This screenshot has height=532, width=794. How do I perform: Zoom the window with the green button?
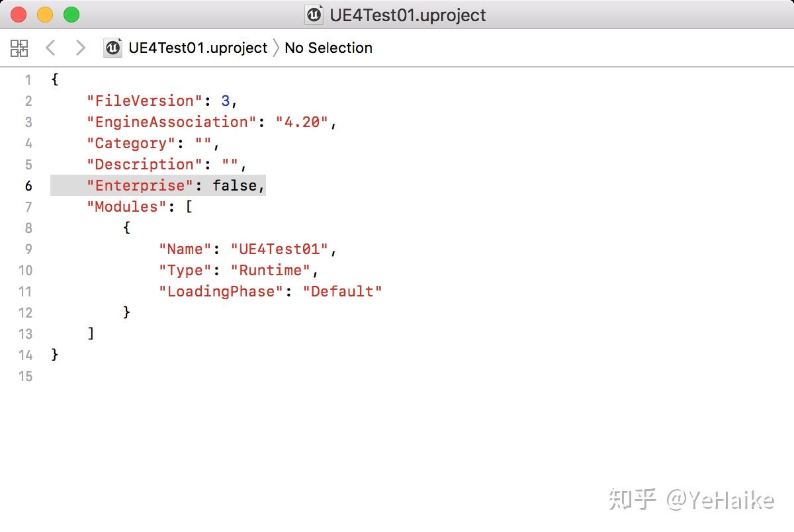coord(71,15)
